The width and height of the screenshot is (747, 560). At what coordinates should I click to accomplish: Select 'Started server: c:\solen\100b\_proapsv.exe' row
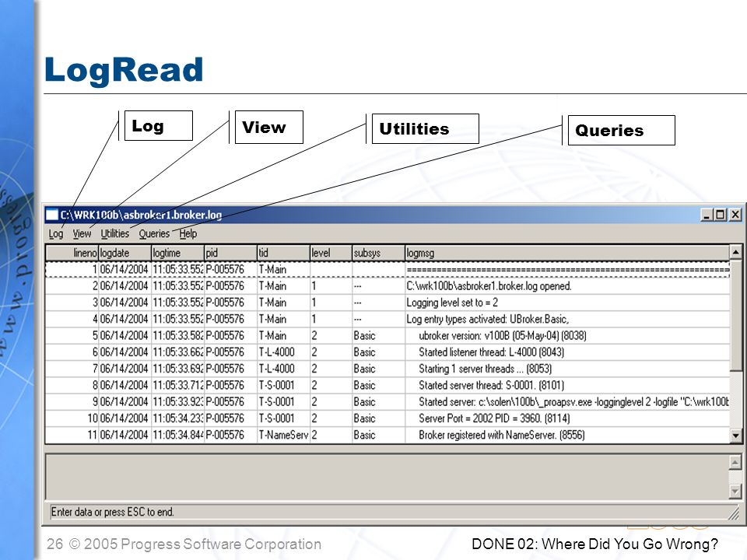coord(388,402)
